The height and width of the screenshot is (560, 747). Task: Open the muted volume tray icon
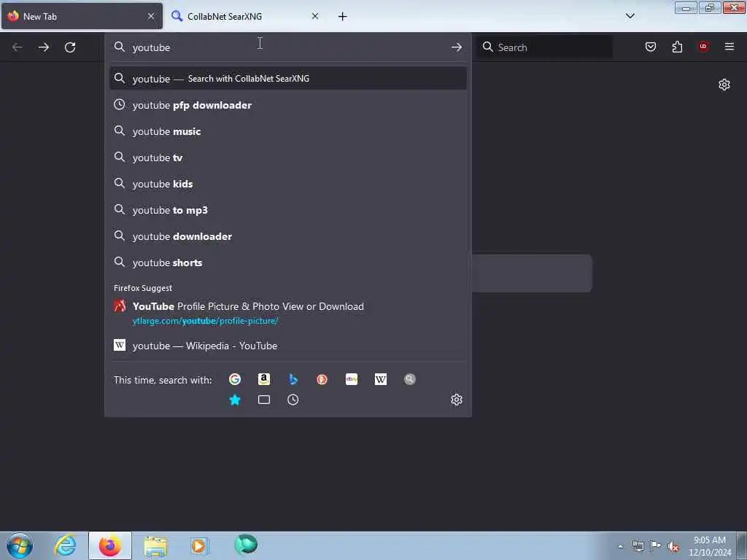(x=673, y=546)
